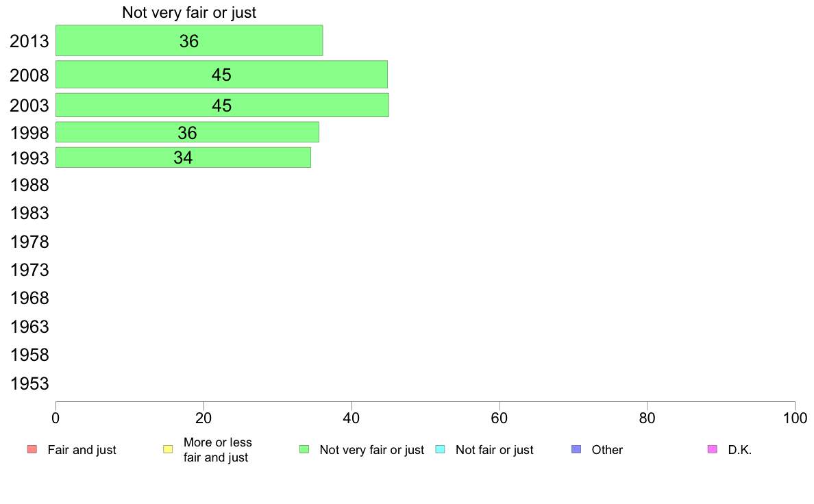The width and height of the screenshot is (814, 504).
Task: Click the red Fair and just legend swatch
Action: pos(32,449)
